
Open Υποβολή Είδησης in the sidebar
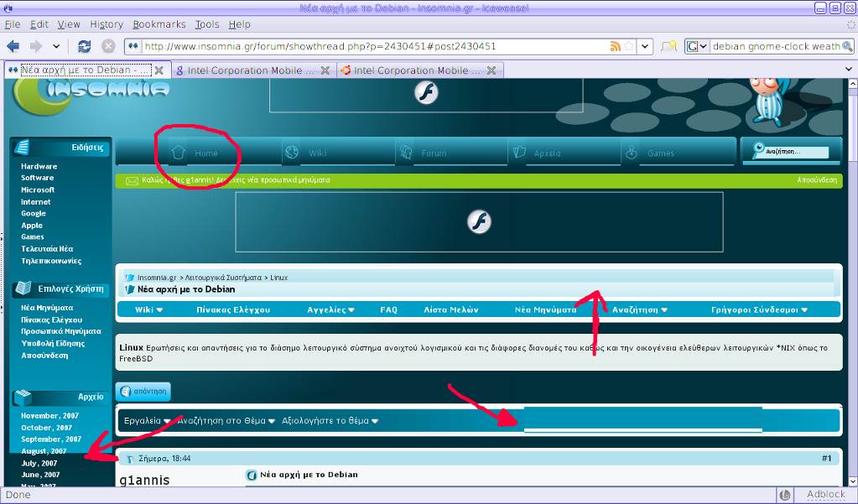(53, 344)
